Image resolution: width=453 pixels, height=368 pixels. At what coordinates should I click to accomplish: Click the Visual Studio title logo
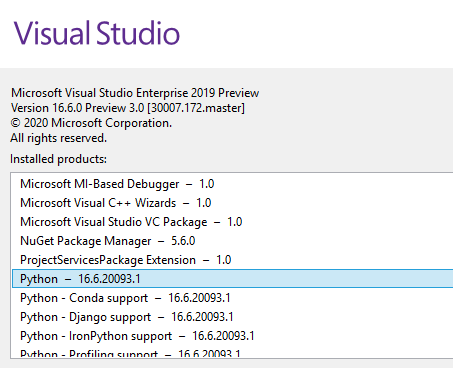click(x=97, y=33)
